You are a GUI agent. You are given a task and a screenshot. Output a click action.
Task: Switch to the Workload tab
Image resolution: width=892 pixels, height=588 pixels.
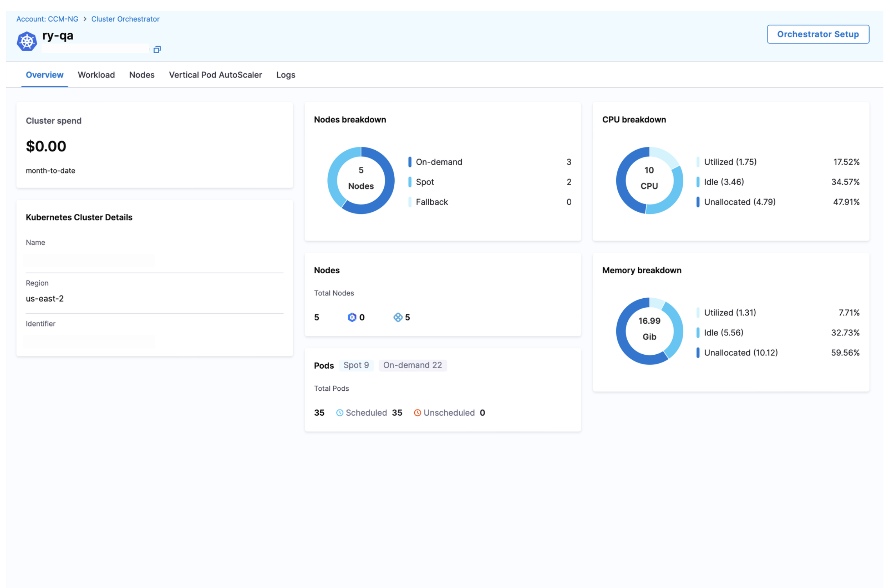(96, 75)
